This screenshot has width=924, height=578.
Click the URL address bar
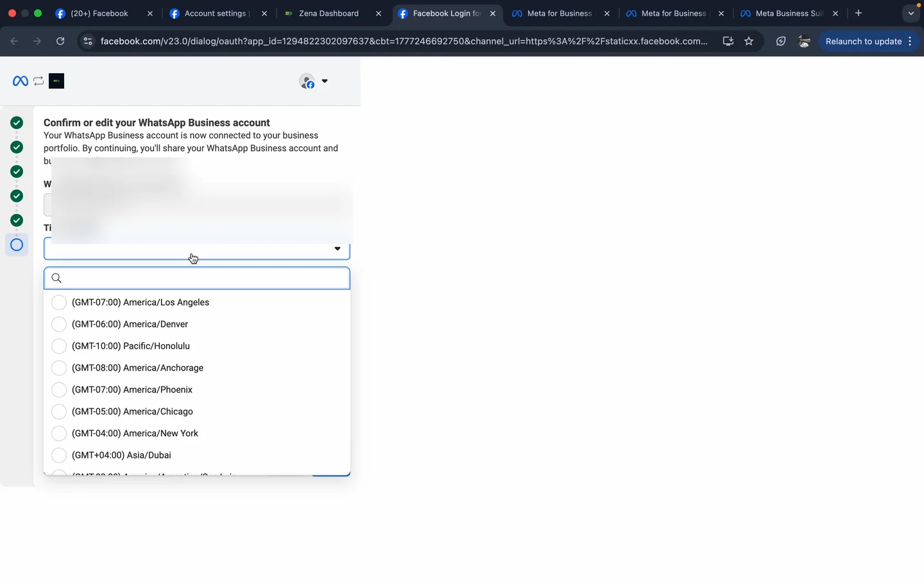pos(404,41)
